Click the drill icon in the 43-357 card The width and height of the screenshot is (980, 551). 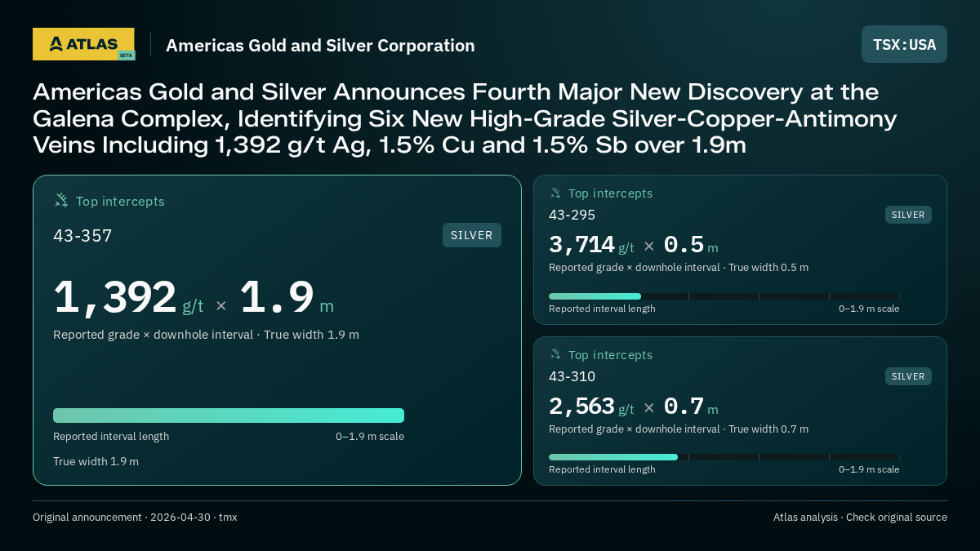tap(61, 200)
